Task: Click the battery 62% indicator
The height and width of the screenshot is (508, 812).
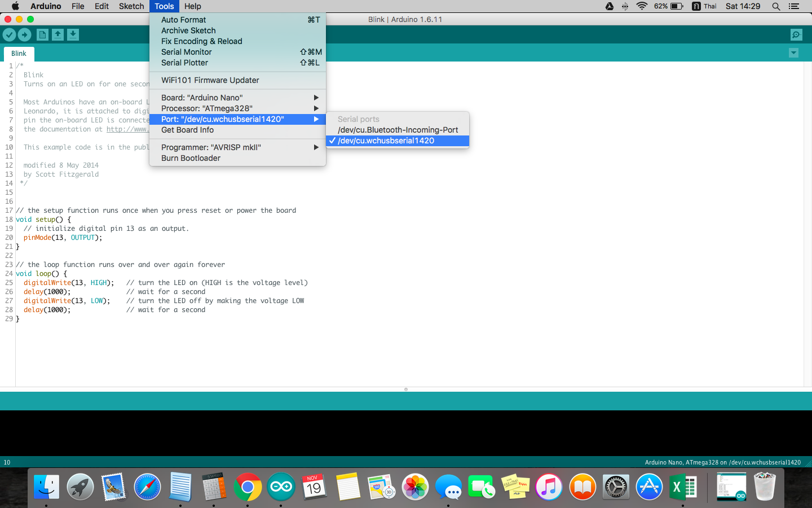Action: pyautogui.click(x=669, y=6)
